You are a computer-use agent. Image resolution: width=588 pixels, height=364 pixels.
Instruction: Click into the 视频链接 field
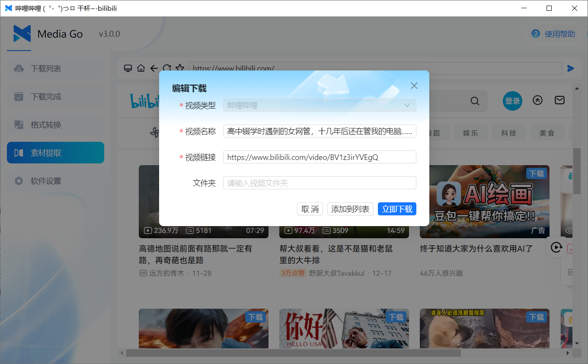point(320,157)
